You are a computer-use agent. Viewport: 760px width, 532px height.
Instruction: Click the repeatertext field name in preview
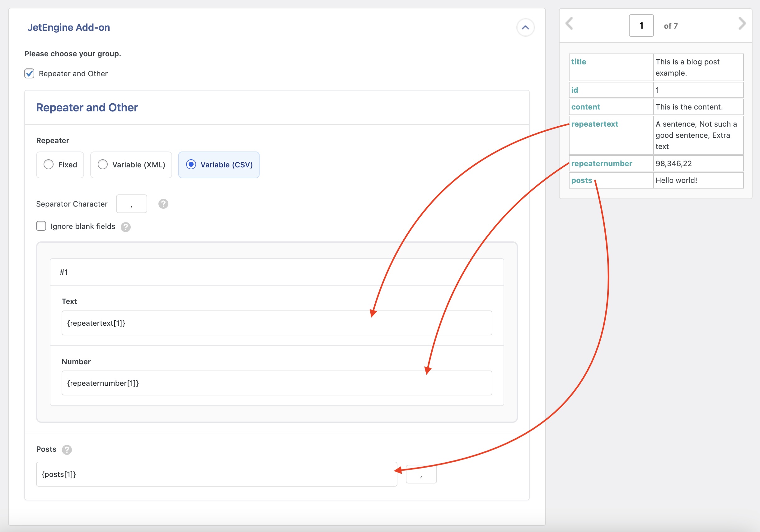[594, 124]
